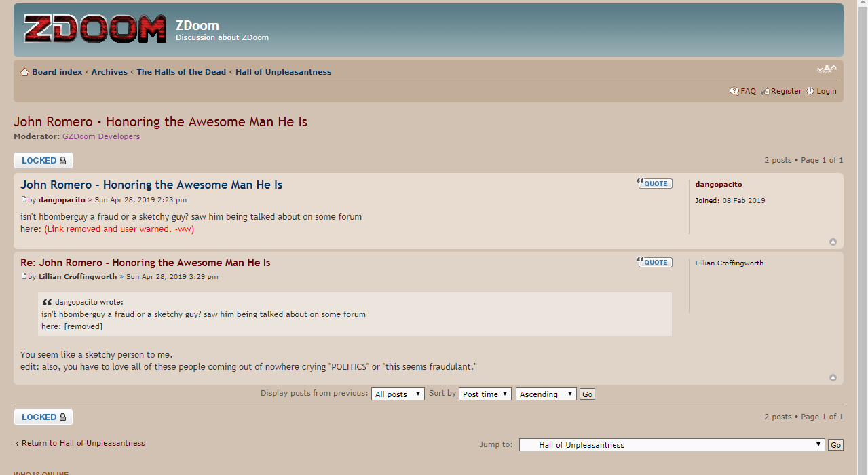868x475 pixels.
Task: Click the post icon beside dangopacito's post
Action: point(24,200)
